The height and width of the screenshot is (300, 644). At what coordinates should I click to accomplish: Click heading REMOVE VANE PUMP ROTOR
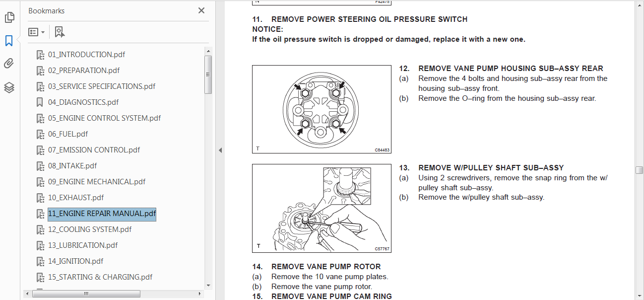coord(326,267)
